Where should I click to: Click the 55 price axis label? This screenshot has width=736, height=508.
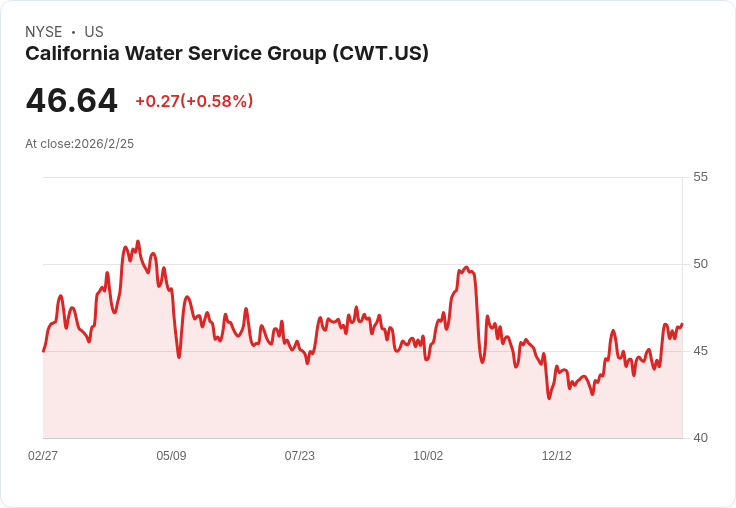tap(700, 177)
